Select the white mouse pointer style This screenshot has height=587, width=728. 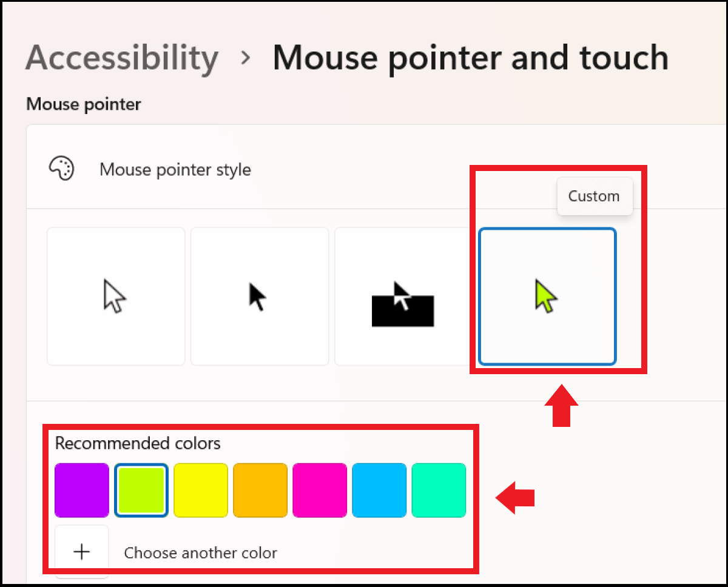115,296
